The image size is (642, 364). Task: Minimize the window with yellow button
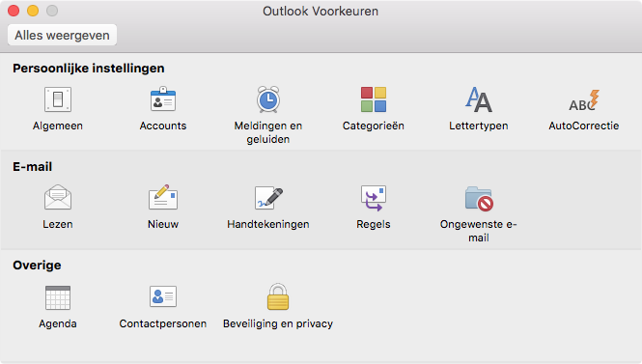(33, 11)
